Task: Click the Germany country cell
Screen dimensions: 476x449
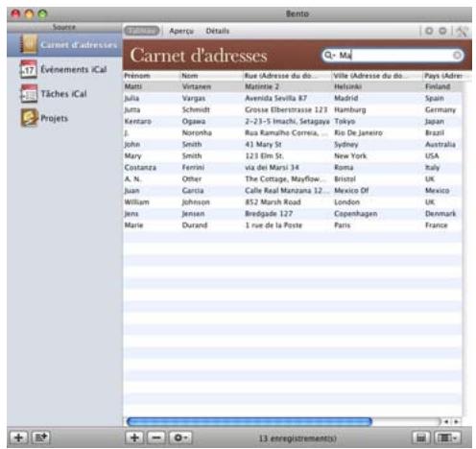Action: pos(440,109)
